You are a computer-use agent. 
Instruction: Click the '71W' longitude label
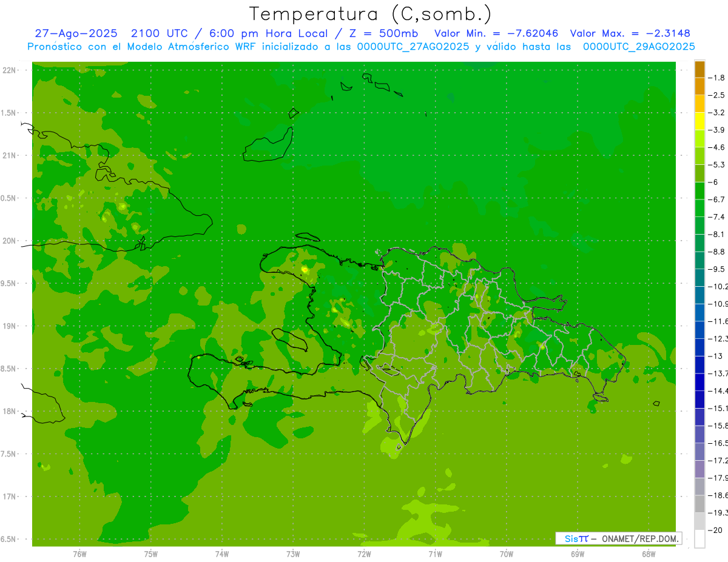(435, 554)
